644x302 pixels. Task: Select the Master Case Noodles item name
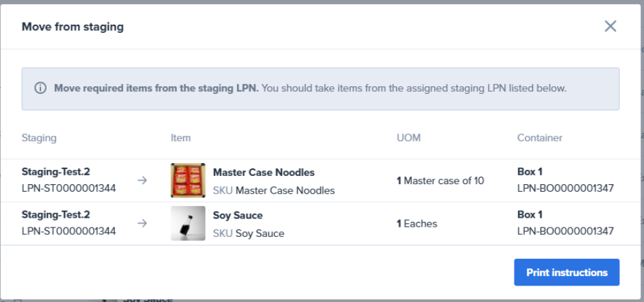click(264, 173)
